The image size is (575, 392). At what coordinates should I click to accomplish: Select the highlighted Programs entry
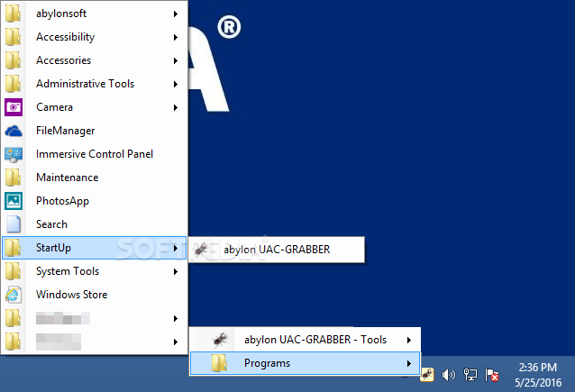coord(305,363)
